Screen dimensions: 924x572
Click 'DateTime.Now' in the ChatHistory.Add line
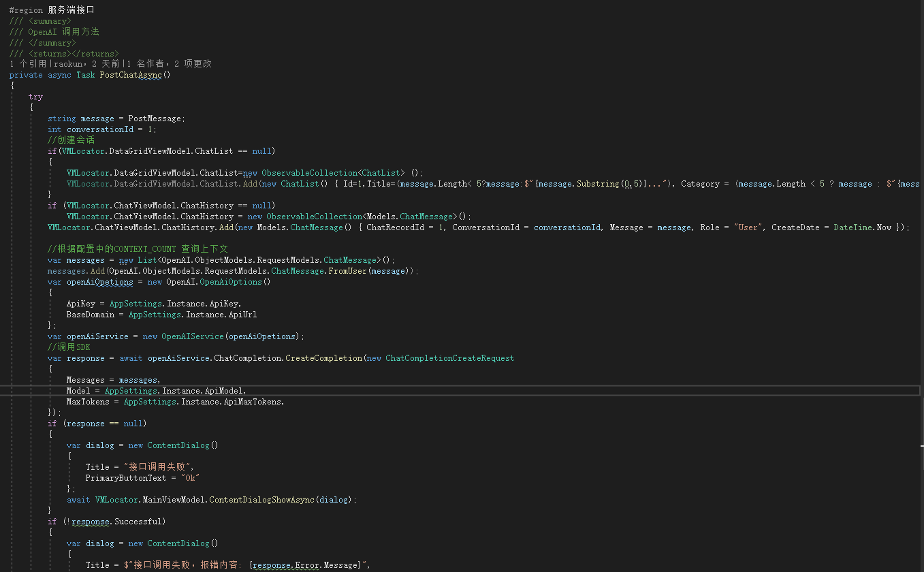[x=863, y=227]
